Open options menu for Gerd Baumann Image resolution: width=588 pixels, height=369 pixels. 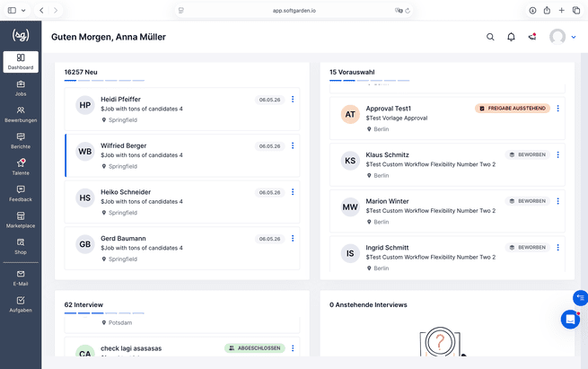(293, 239)
